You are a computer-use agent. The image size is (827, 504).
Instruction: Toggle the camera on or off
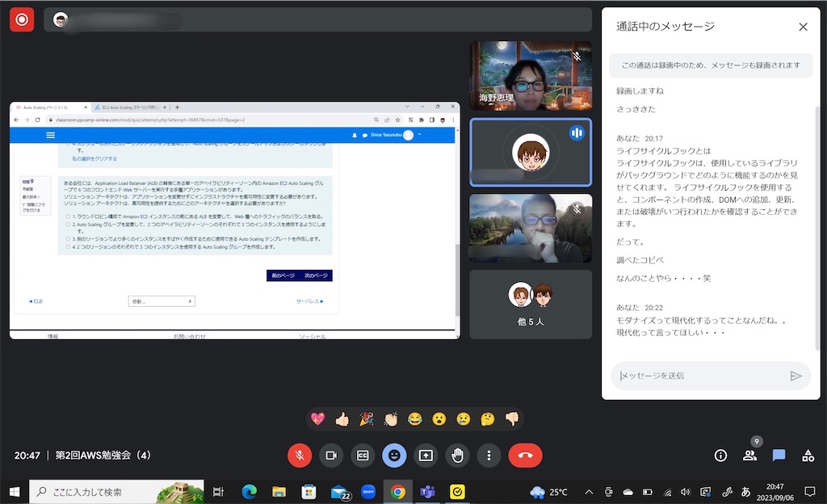tap(331, 456)
